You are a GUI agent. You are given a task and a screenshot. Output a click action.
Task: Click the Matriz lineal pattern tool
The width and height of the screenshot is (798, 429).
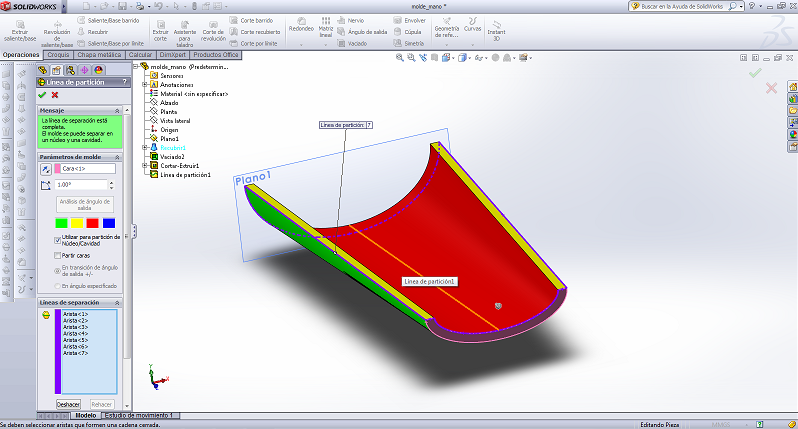coord(326,27)
